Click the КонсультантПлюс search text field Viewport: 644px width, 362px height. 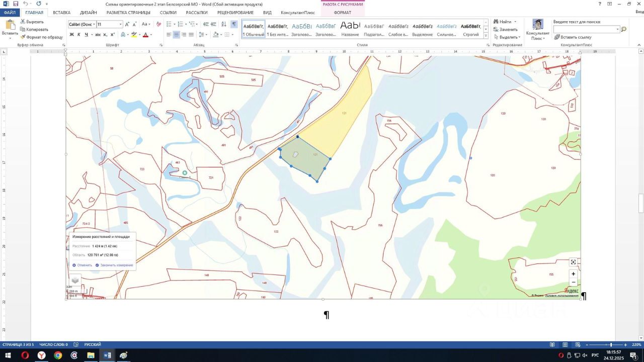tap(586, 30)
